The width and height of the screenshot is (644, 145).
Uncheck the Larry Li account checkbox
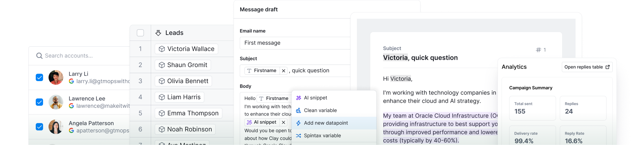click(x=40, y=78)
